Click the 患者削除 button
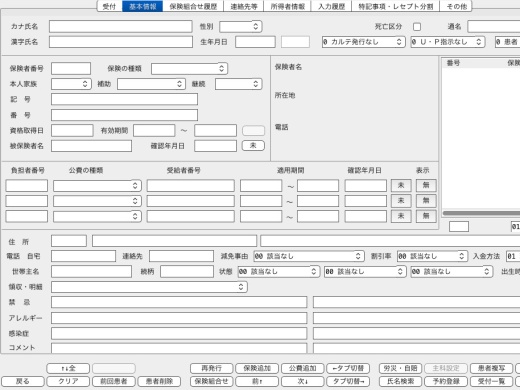The width and height of the screenshot is (520, 390). click(159, 381)
